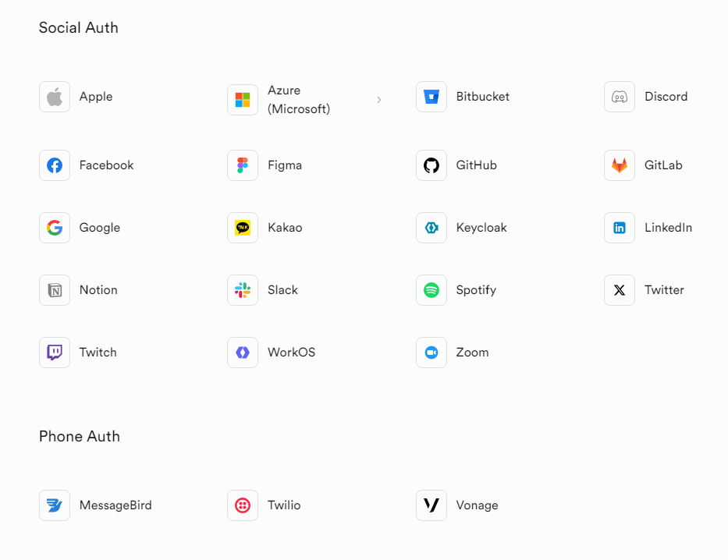This screenshot has width=728, height=560.
Task: Click the Spotify green icon
Action: [431, 290]
